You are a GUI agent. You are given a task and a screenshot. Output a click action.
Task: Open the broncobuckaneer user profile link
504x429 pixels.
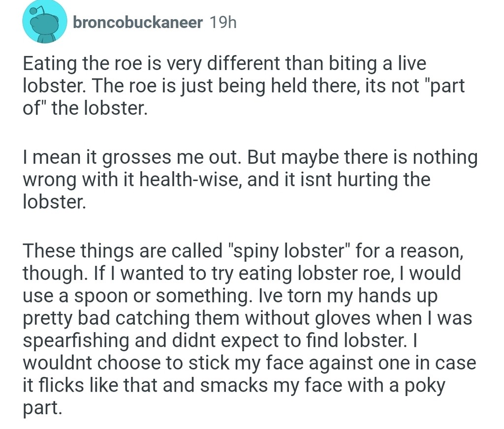[x=137, y=22]
